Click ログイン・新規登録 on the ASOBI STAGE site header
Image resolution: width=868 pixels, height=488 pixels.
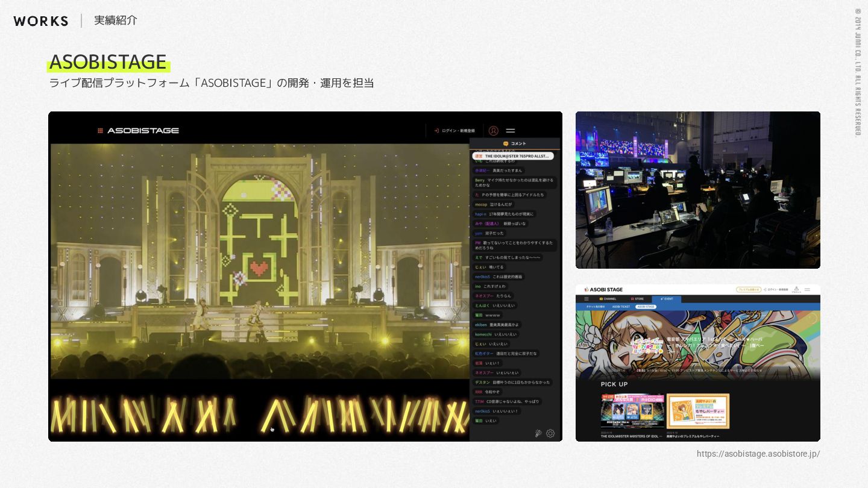pos(776,290)
